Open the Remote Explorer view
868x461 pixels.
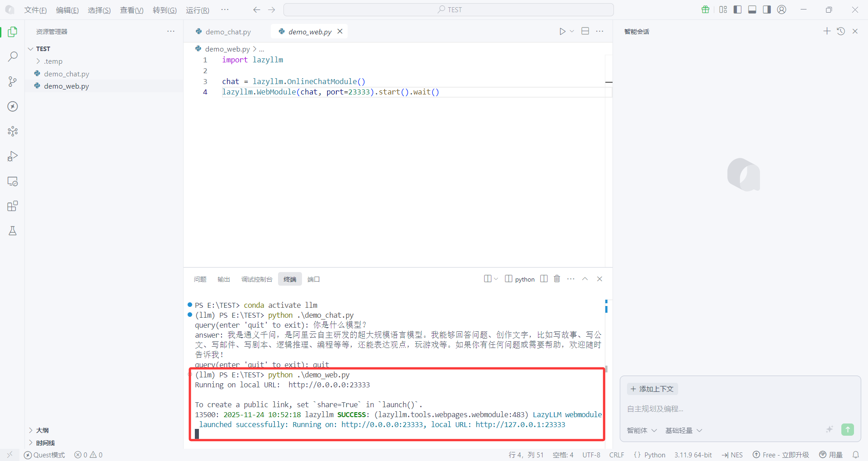[13, 181]
